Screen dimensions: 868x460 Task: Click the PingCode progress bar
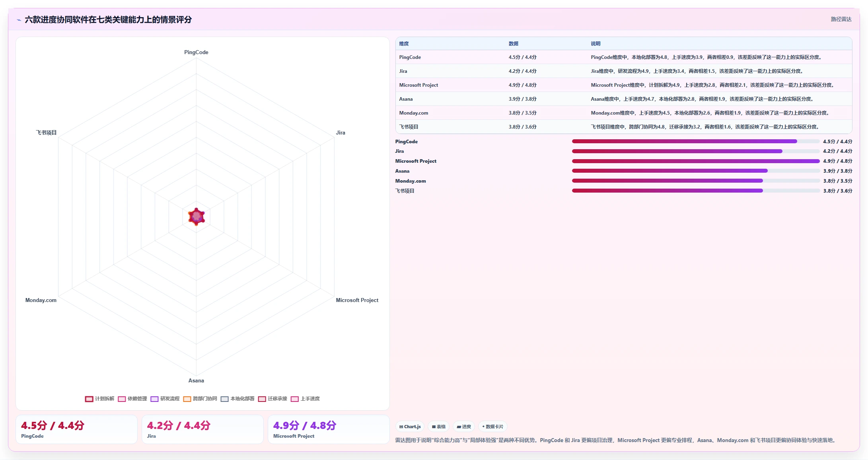click(x=696, y=141)
